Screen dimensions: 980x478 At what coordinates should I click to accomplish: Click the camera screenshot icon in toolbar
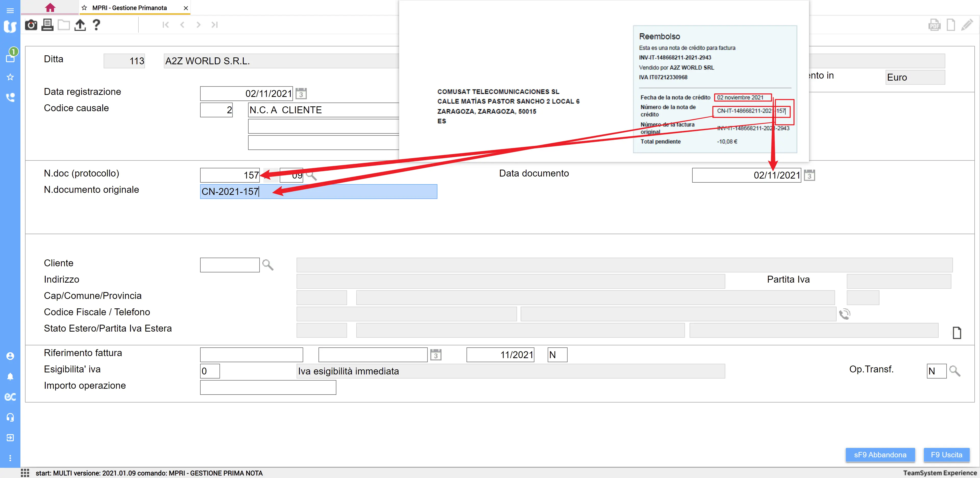(31, 25)
